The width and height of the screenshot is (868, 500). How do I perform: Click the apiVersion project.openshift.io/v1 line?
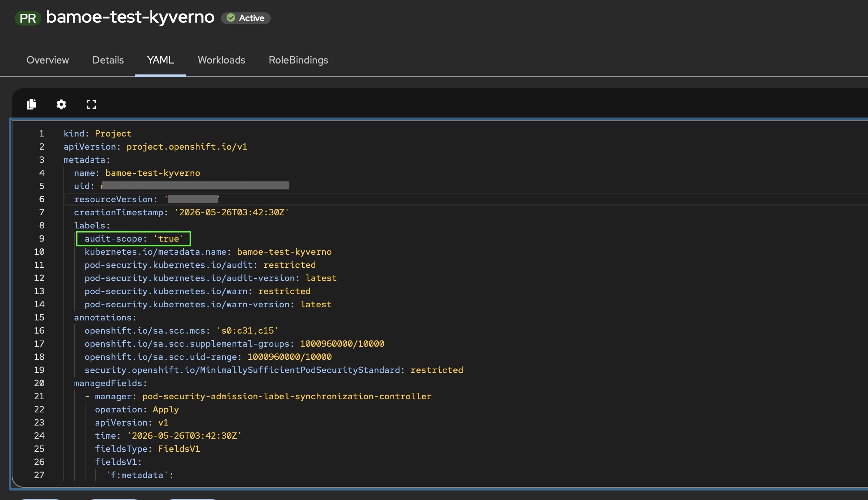[155, 147]
